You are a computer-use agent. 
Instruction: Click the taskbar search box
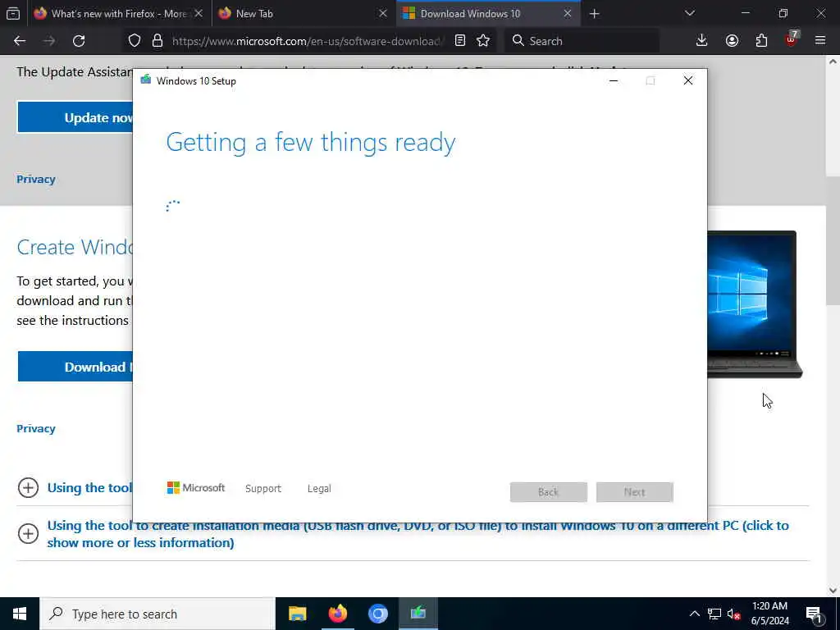click(157, 614)
